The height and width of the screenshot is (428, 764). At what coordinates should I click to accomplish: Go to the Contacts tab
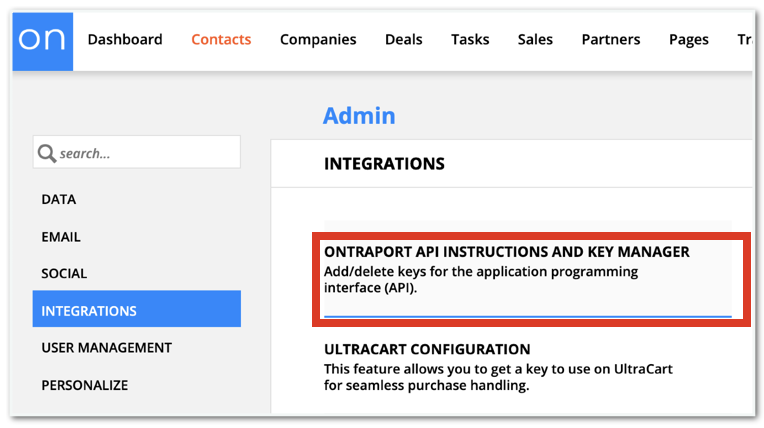[x=221, y=39]
